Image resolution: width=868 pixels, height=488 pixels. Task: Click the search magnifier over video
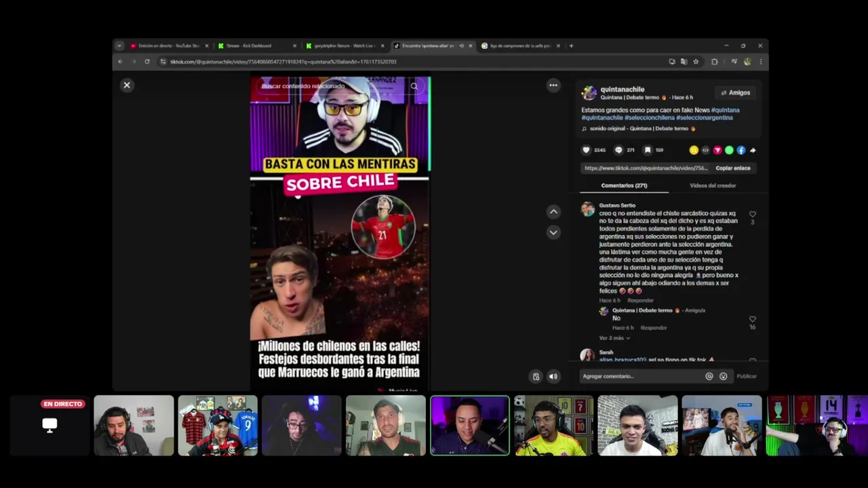414,86
